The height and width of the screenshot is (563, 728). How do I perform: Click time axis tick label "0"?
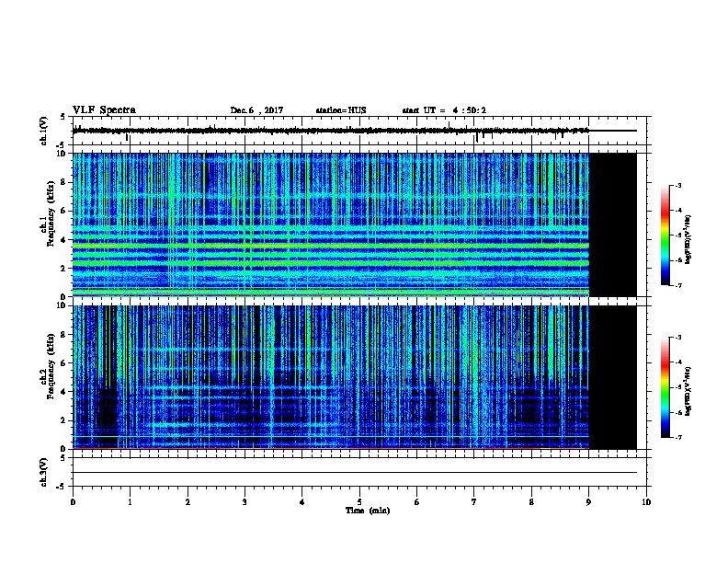click(73, 501)
